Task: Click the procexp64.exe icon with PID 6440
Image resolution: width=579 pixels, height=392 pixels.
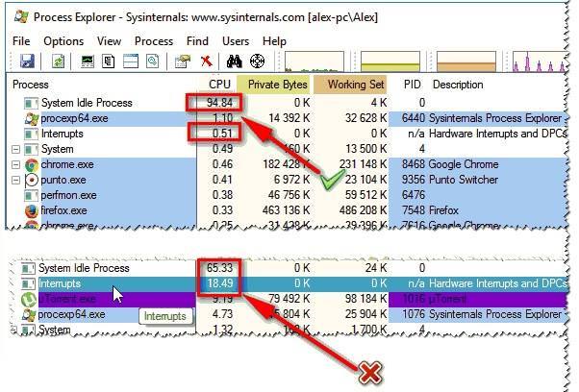Action: click(32, 118)
